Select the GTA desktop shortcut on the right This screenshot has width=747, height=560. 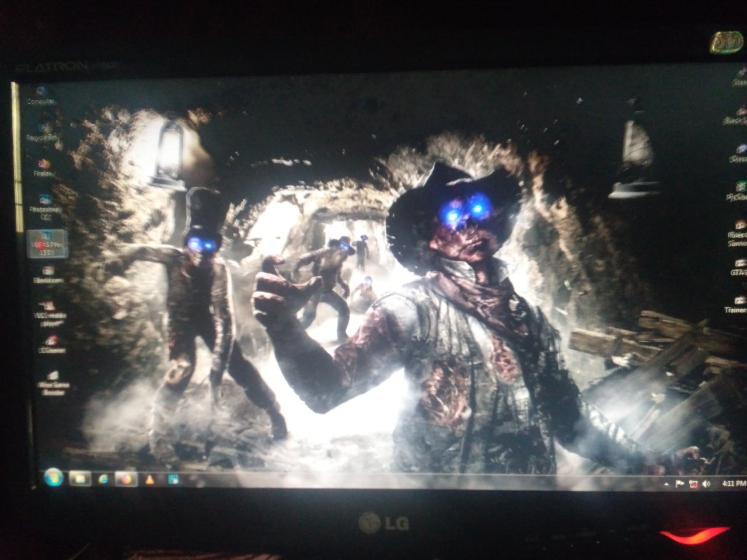click(x=738, y=267)
